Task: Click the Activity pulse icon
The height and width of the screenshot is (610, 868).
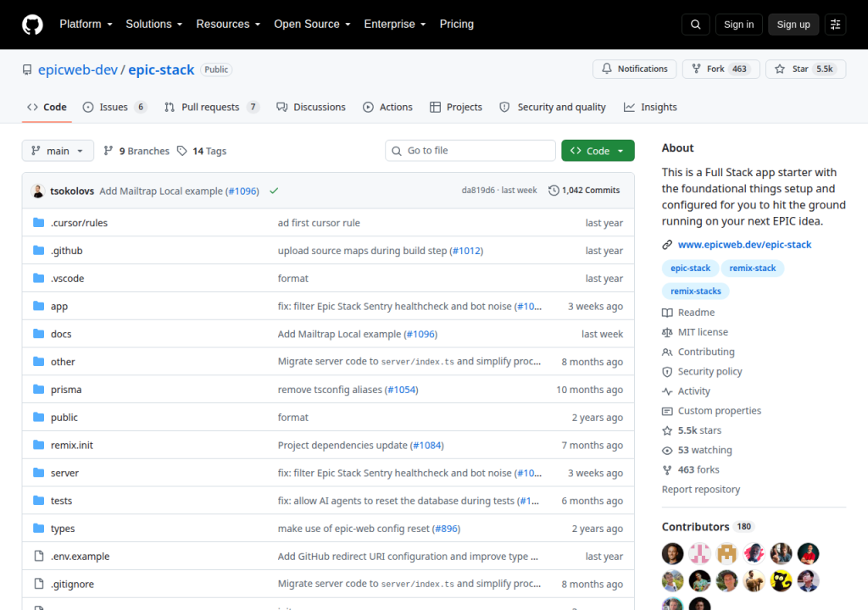Action: pyautogui.click(x=667, y=391)
